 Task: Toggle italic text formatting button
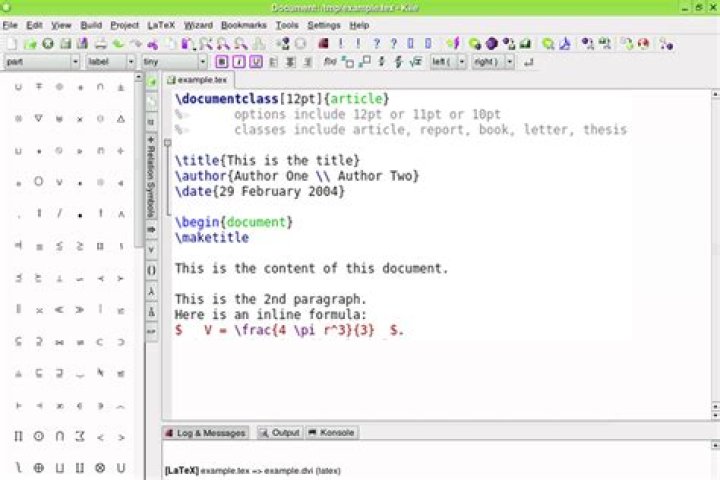click(x=239, y=62)
